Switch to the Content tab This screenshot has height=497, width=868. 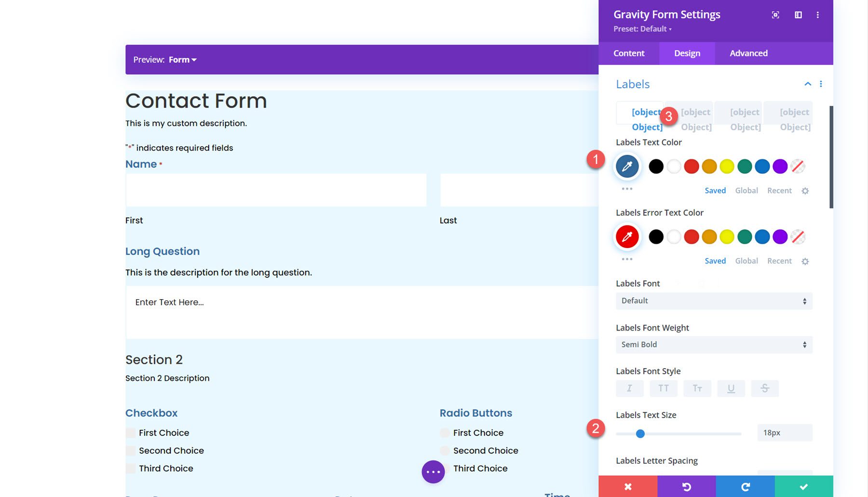628,53
